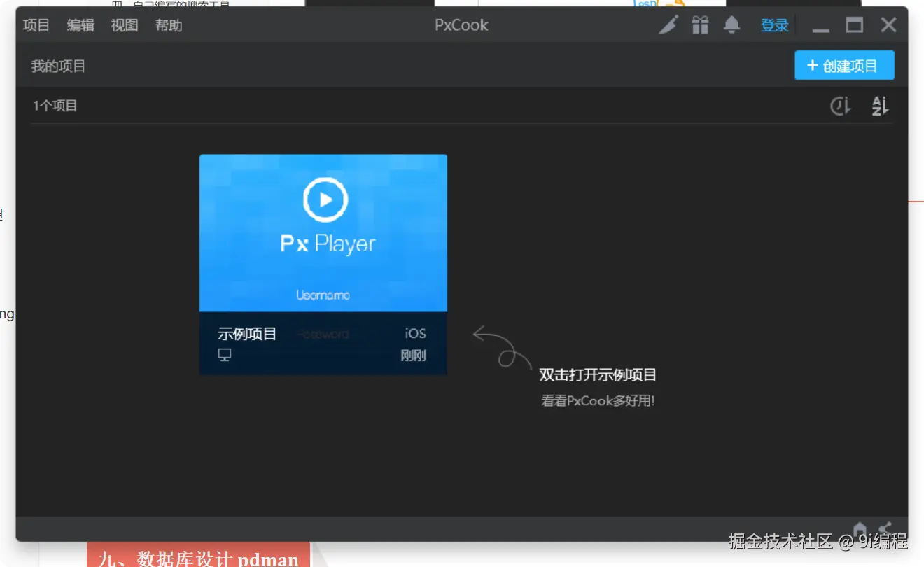The height and width of the screenshot is (567, 924).
Task: Open the 视图 menu
Action: tap(125, 25)
